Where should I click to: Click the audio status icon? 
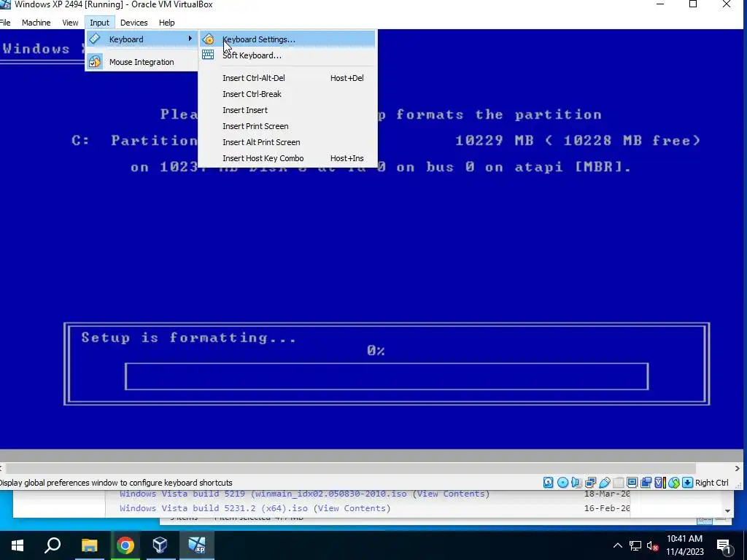tap(576, 483)
